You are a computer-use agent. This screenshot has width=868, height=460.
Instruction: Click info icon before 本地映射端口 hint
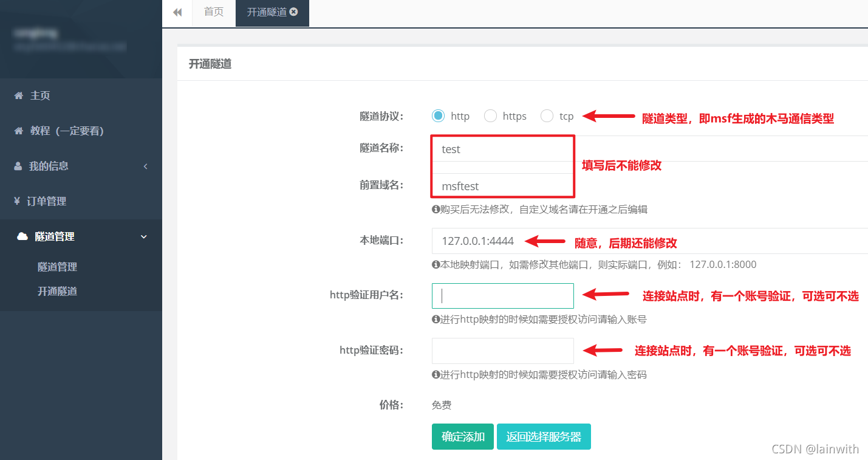pyautogui.click(x=436, y=265)
